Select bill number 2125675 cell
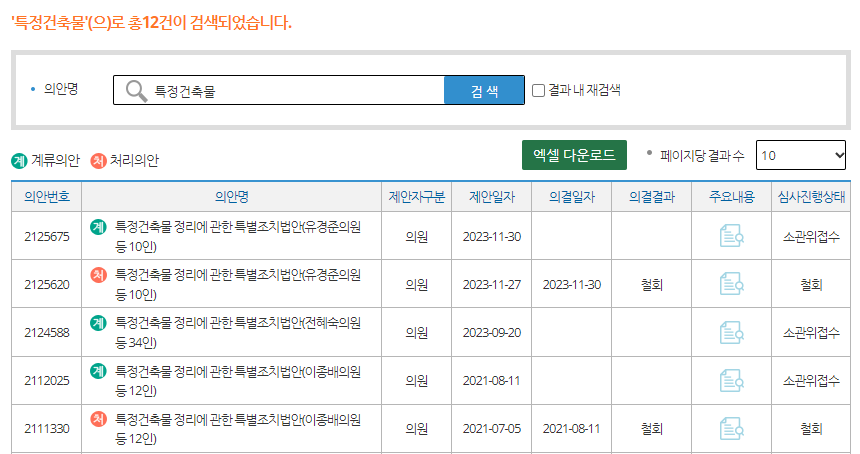860x454 pixels. pyautogui.click(x=47, y=236)
